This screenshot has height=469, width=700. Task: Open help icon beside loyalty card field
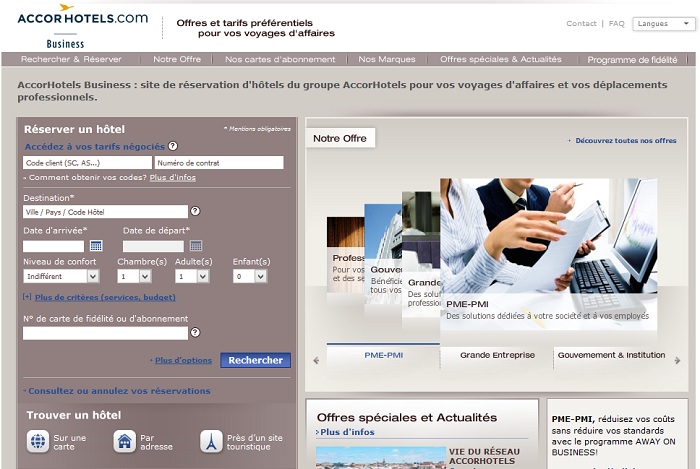[x=195, y=332]
